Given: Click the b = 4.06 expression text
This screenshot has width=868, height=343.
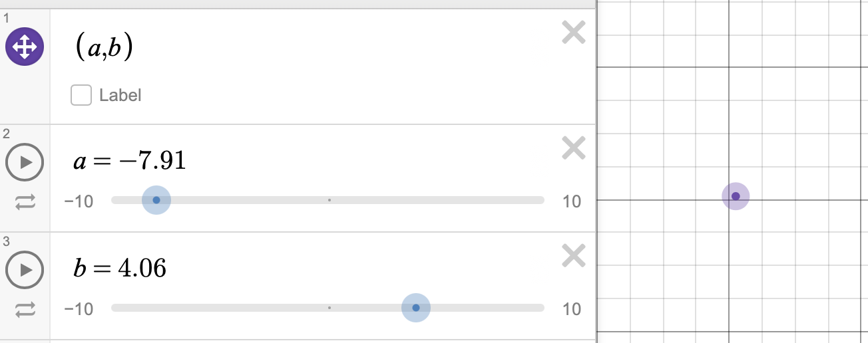Looking at the screenshot, I should point(120,269).
